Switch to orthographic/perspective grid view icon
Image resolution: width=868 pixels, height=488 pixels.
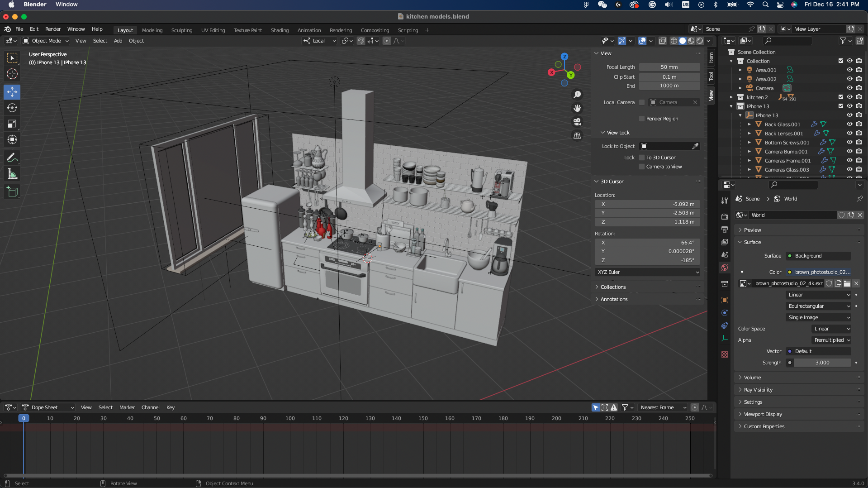(x=577, y=135)
